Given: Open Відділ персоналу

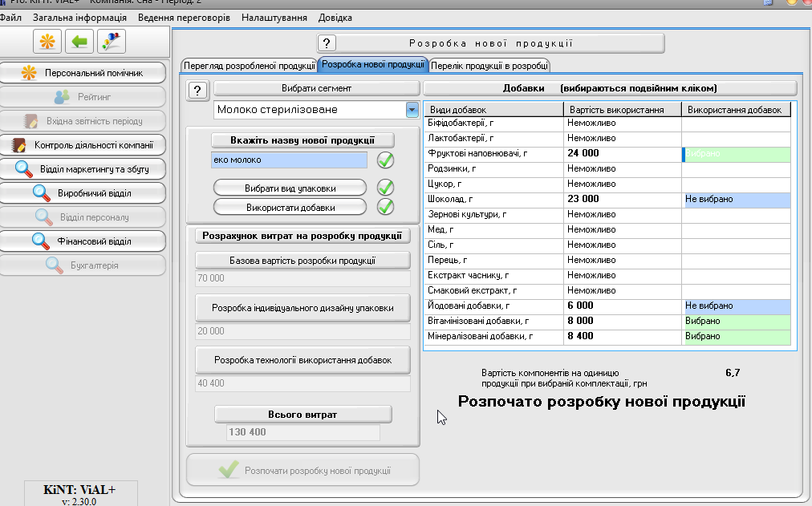Looking at the screenshot, I should click(x=83, y=217).
